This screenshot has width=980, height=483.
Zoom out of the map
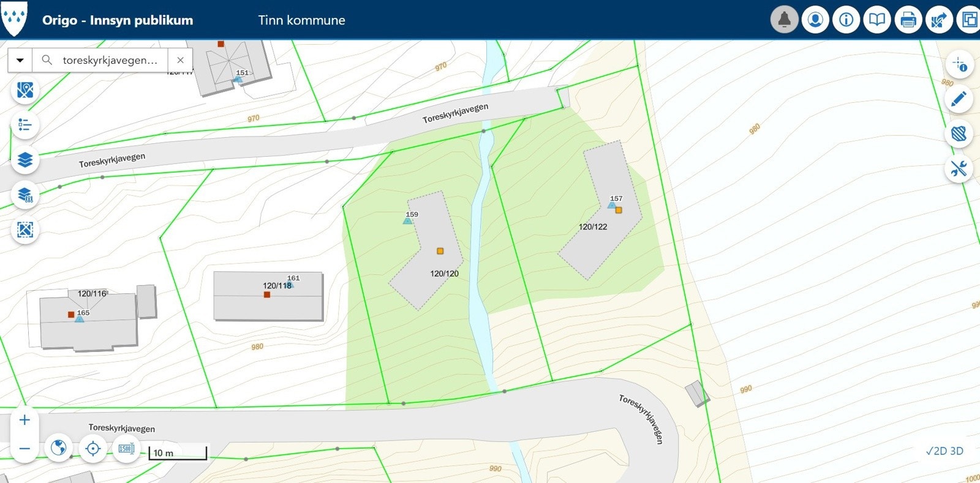pyautogui.click(x=24, y=449)
